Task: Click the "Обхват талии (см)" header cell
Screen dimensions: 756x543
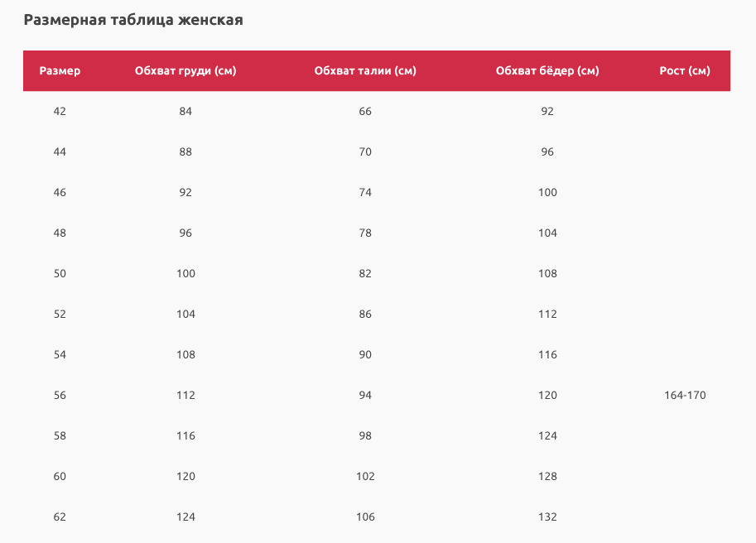Action: coord(365,71)
